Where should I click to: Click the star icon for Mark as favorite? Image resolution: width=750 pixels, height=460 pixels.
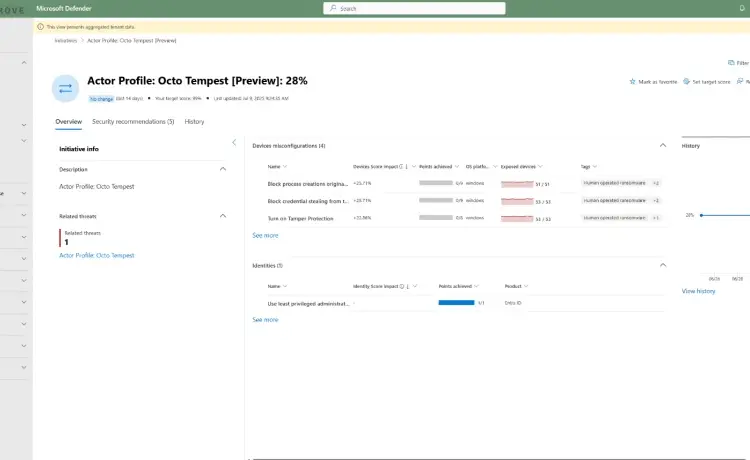tap(632, 82)
